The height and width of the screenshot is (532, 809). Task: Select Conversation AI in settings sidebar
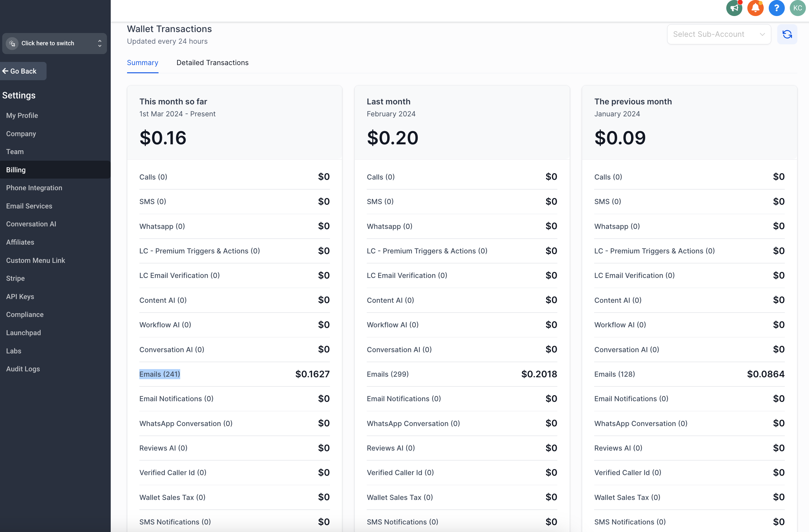pyautogui.click(x=31, y=224)
